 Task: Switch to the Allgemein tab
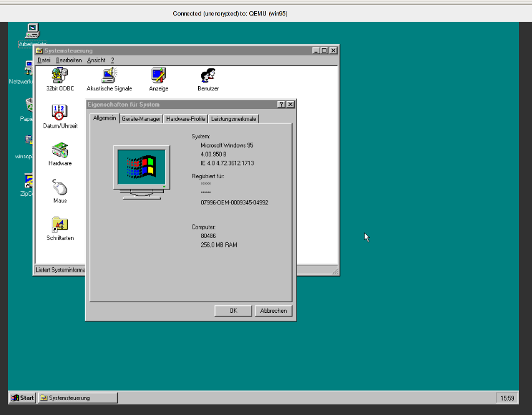point(105,118)
